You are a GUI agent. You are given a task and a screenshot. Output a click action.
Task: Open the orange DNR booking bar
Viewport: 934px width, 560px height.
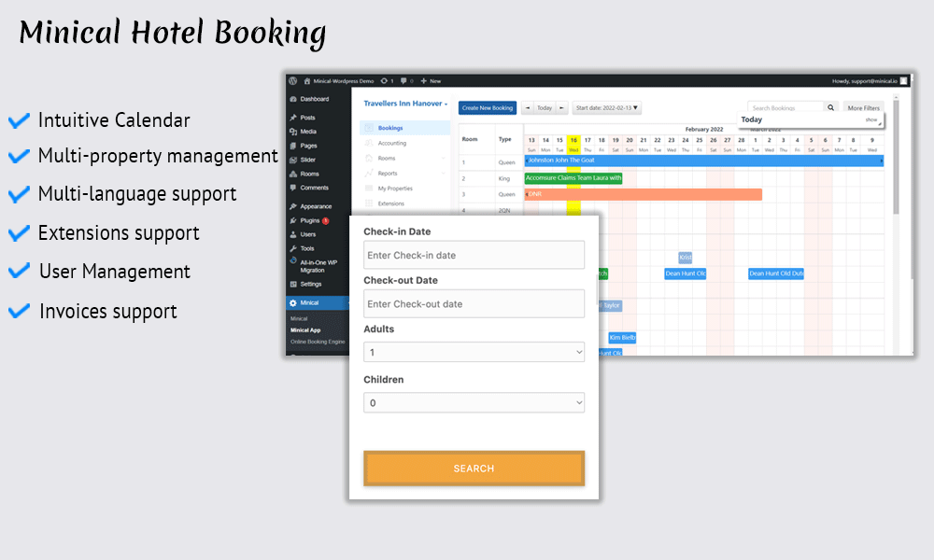644,194
